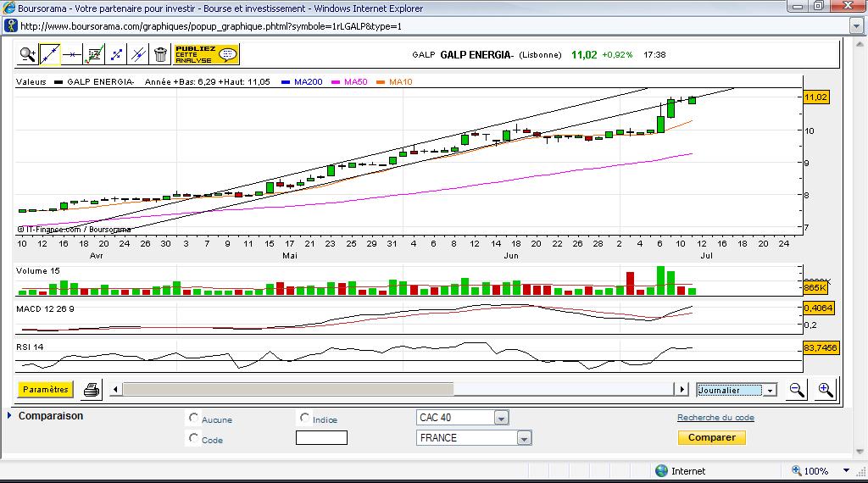Image resolution: width=868 pixels, height=483 pixels.
Task: Select the parallel lines channel tool
Action: click(x=138, y=54)
